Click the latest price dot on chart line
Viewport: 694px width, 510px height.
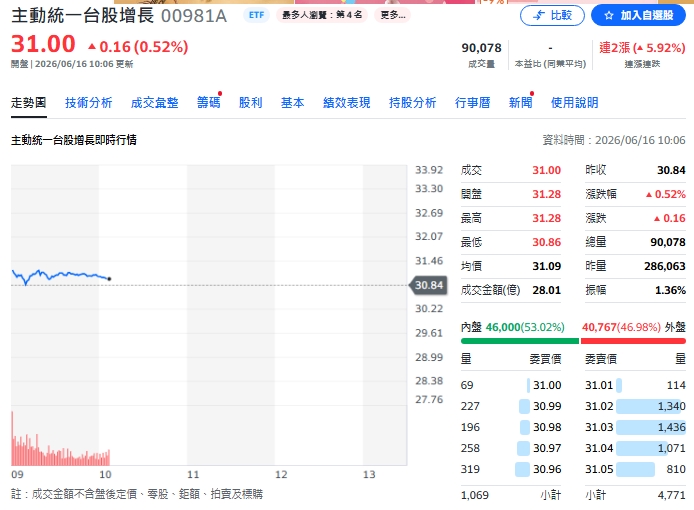click(109, 279)
